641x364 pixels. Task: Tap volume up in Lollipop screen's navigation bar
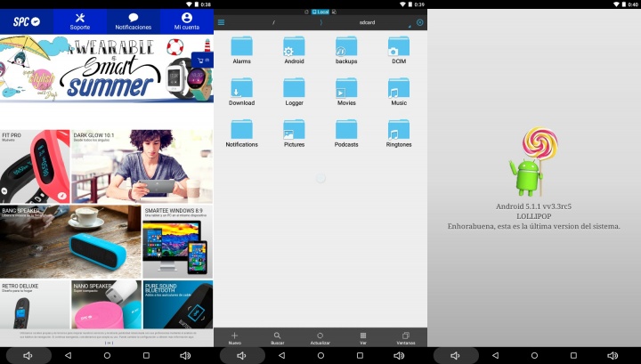point(613,356)
